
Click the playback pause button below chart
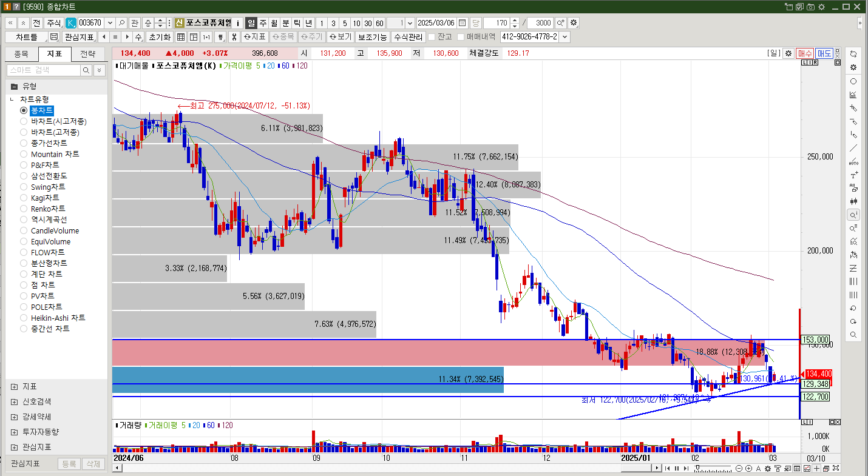[x=677, y=469]
